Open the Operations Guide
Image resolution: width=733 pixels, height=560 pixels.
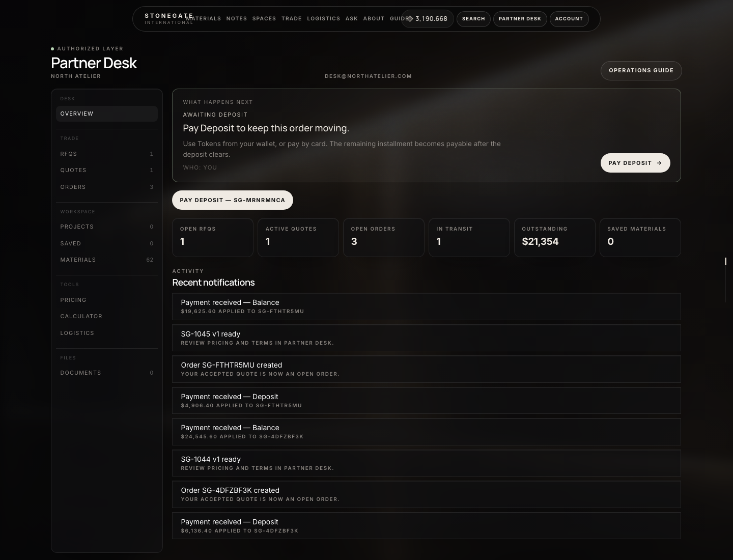coord(641,70)
